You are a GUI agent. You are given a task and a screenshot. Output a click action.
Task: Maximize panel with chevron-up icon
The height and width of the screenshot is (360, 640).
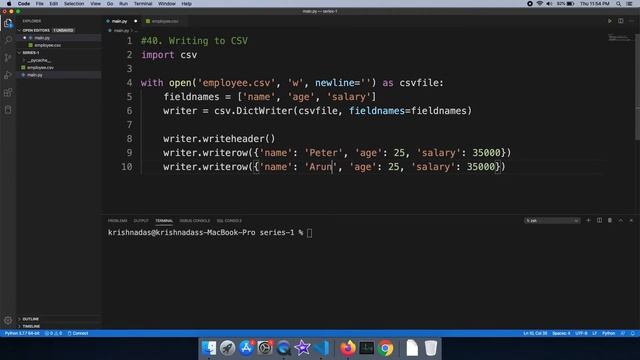[x=620, y=220]
